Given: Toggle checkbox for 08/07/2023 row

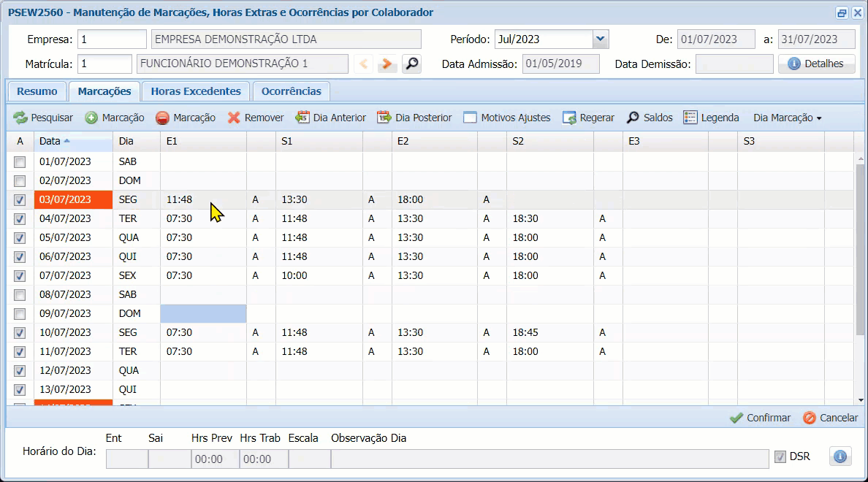Looking at the screenshot, I should point(20,294).
